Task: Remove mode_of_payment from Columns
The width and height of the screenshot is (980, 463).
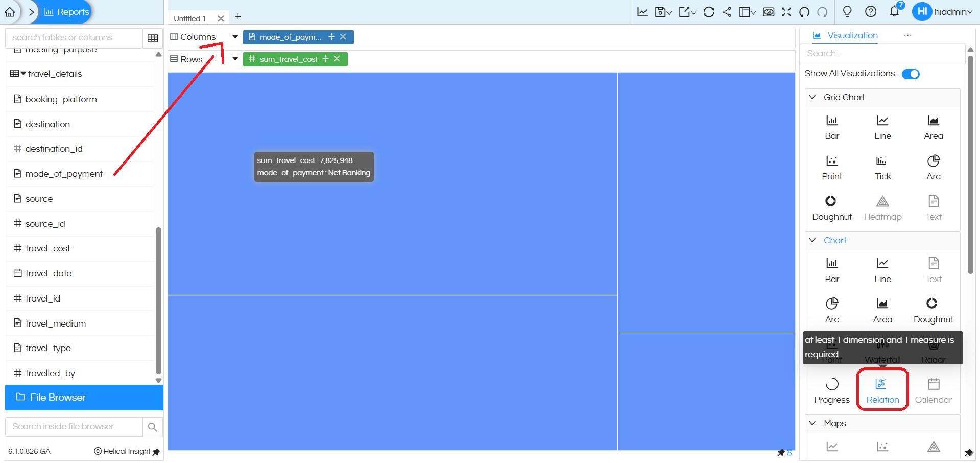Action: (x=343, y=37)
